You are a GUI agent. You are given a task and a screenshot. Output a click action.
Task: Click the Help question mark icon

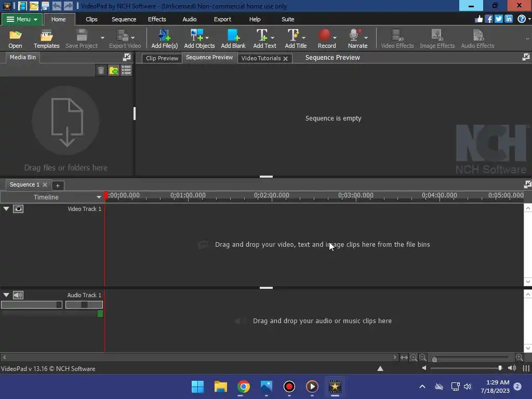(522, 19)
